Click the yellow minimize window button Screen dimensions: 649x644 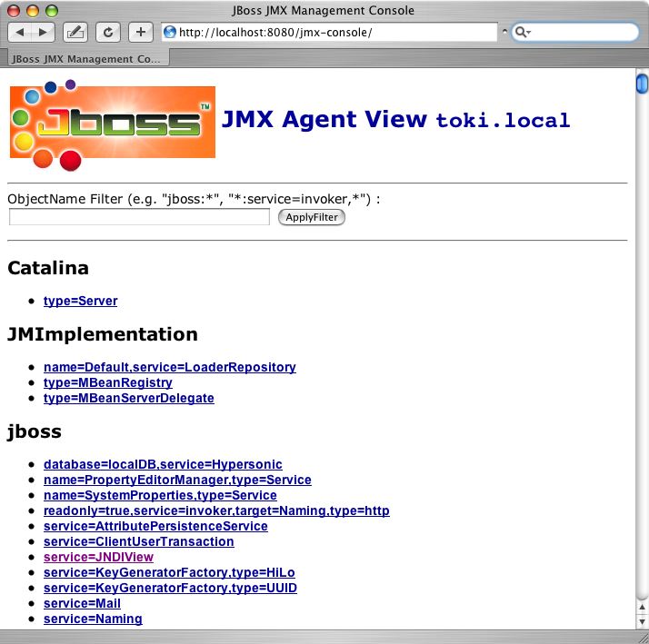(x=33, y=11)
